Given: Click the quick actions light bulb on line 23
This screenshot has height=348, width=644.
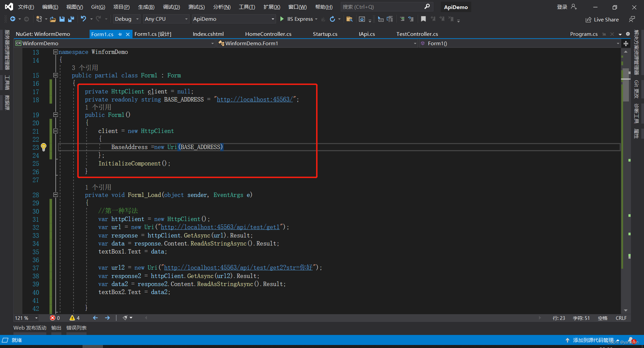Looking at the screenshot, I should 44,147.
